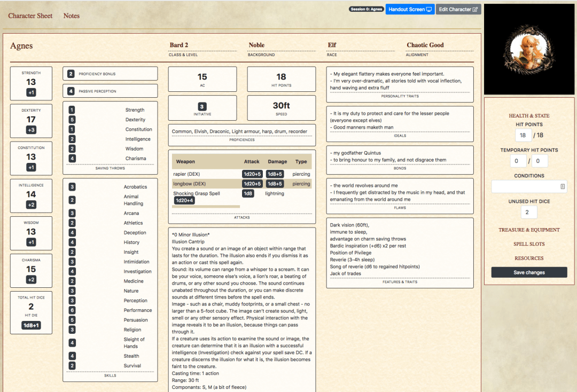577x392 pixels.
Task: Roll the Acrobatics skill badge
Action: [72, 187]
